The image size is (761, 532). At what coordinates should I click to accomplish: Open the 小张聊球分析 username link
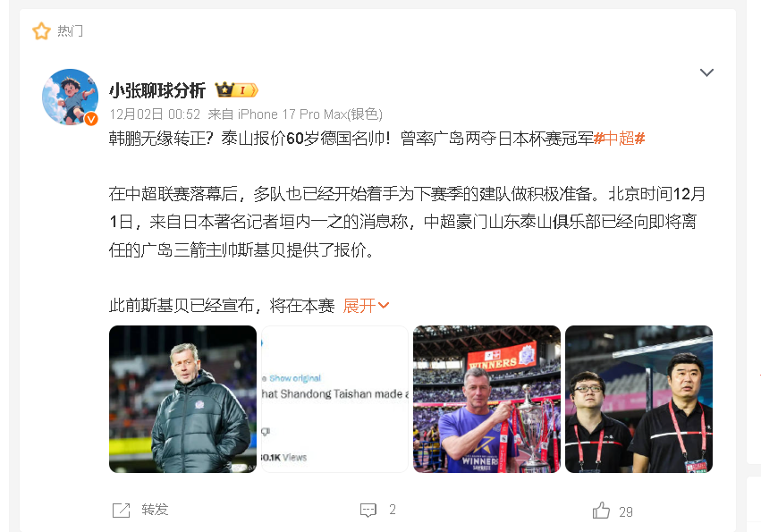pos(157,90)
